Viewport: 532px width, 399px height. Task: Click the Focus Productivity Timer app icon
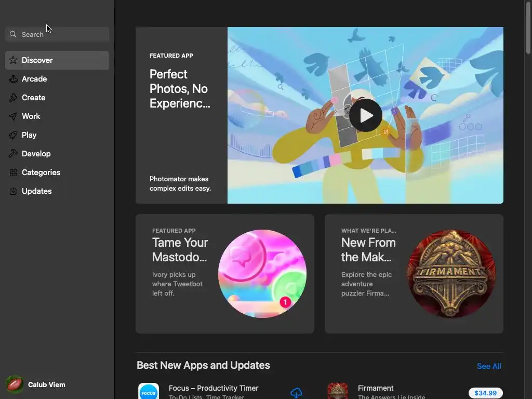point(148,391)
